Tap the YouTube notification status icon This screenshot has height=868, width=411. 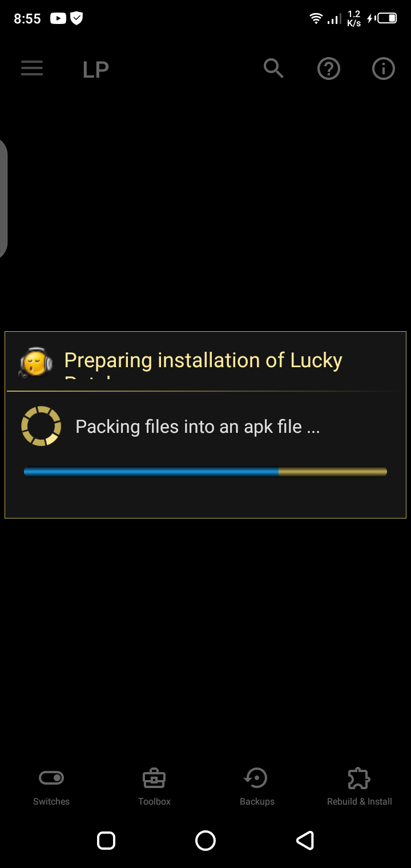58,18
